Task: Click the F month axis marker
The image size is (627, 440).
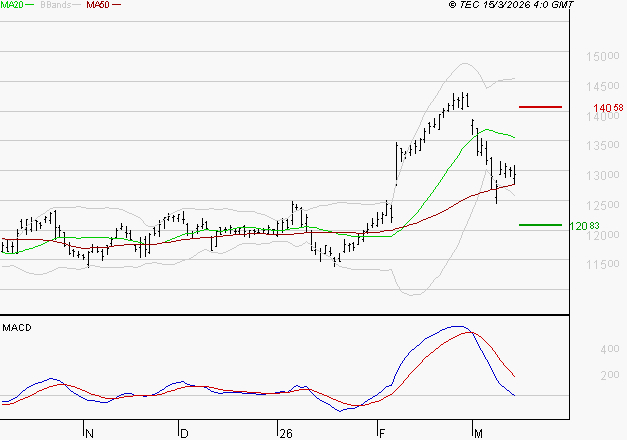Action: tap(382, 434)
